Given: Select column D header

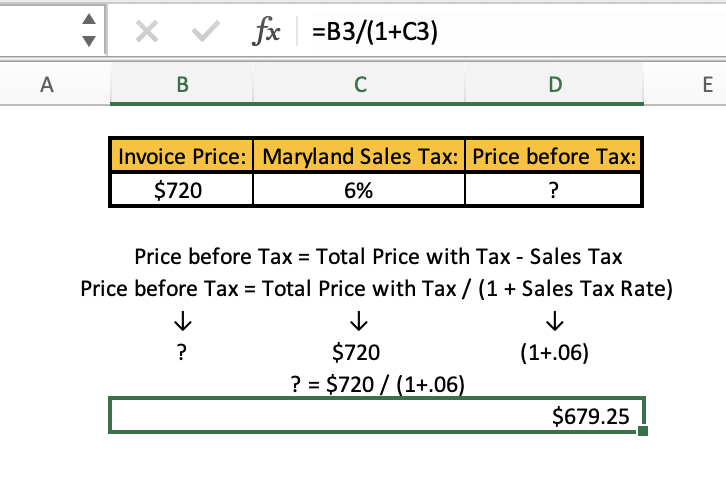Looking at the screenshot, I should tap(554, 86).
